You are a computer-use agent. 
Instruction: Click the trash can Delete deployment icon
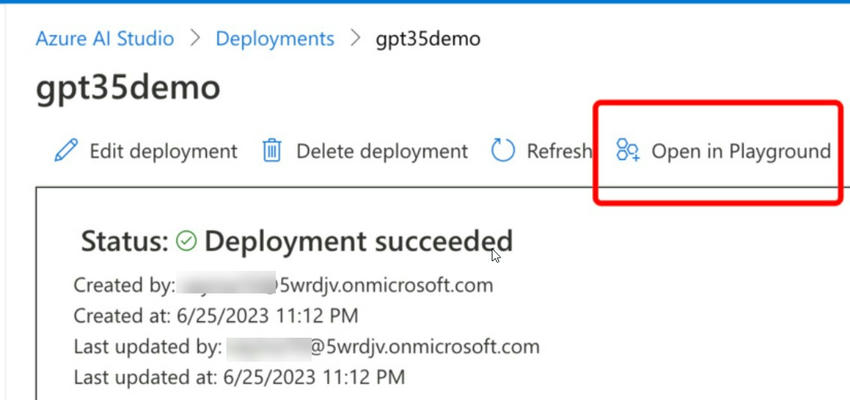point(271,151)
